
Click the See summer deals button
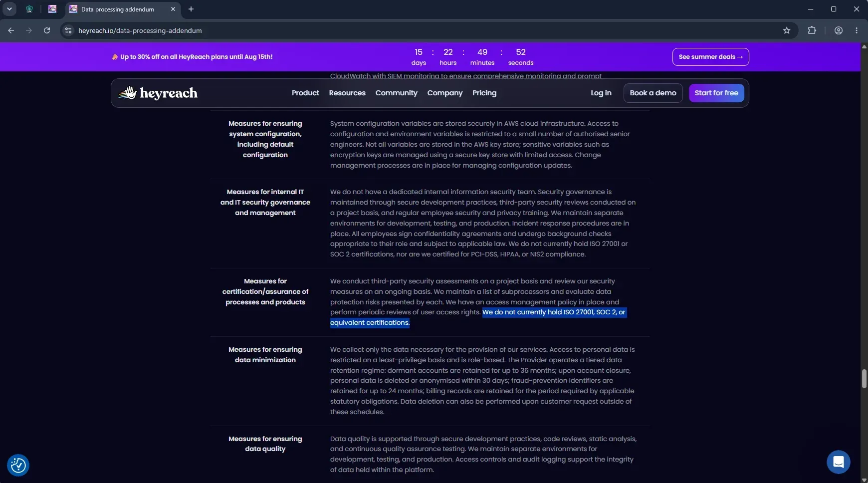click(x=711, y=57)
